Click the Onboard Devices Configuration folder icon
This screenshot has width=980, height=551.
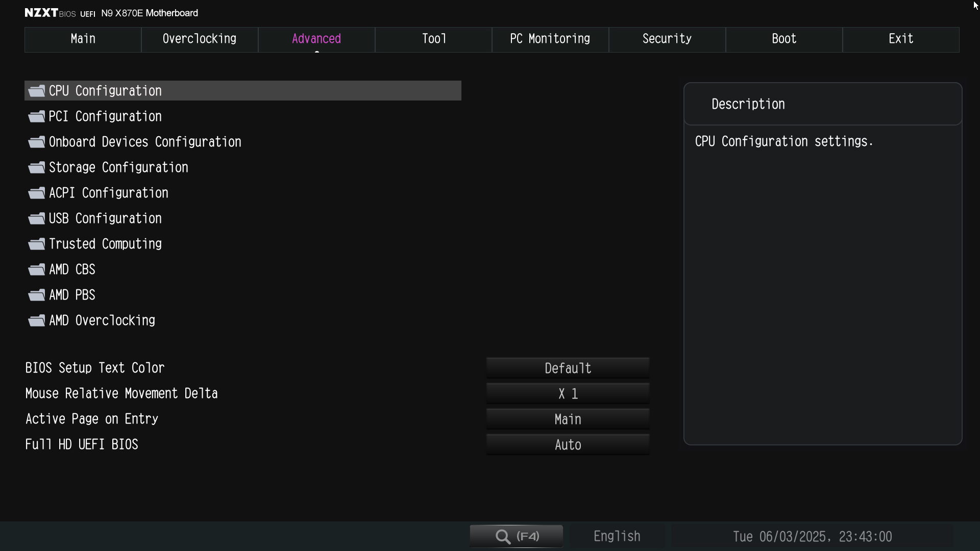tap(36, 142)
